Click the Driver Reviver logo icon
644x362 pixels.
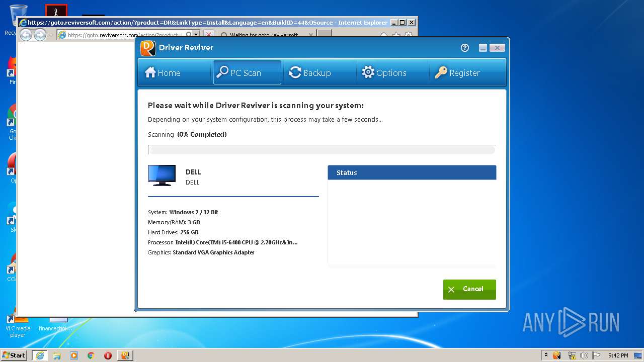pyautogui.click(x=148, y=48)
